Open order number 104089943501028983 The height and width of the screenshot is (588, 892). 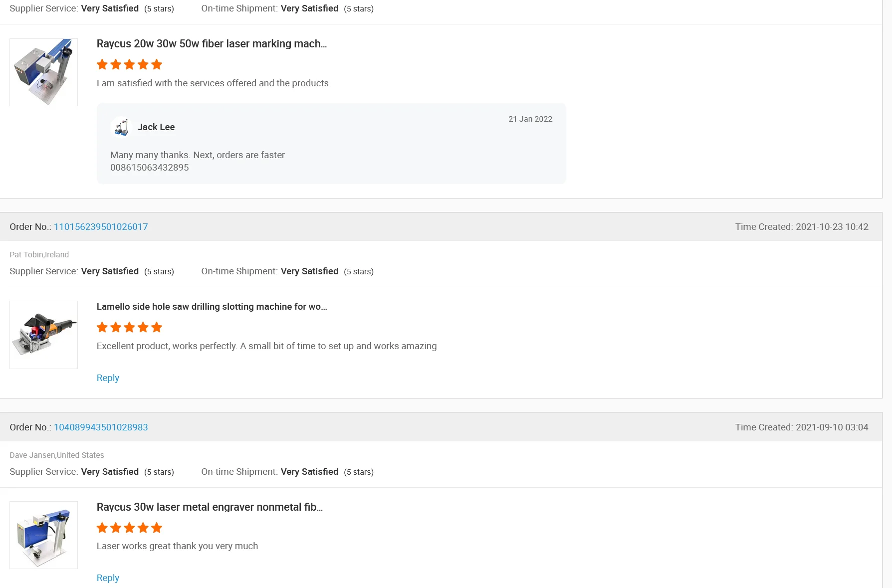[101, 427]
